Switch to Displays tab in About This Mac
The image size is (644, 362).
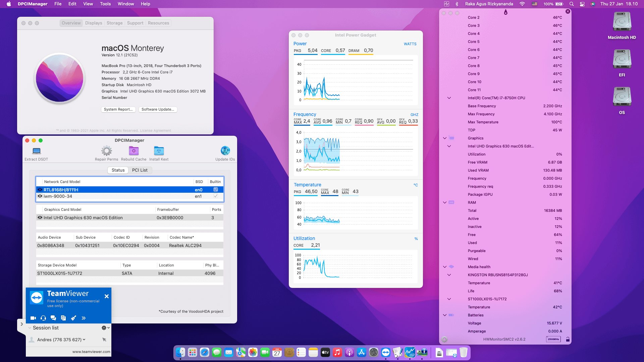point(94,23)
